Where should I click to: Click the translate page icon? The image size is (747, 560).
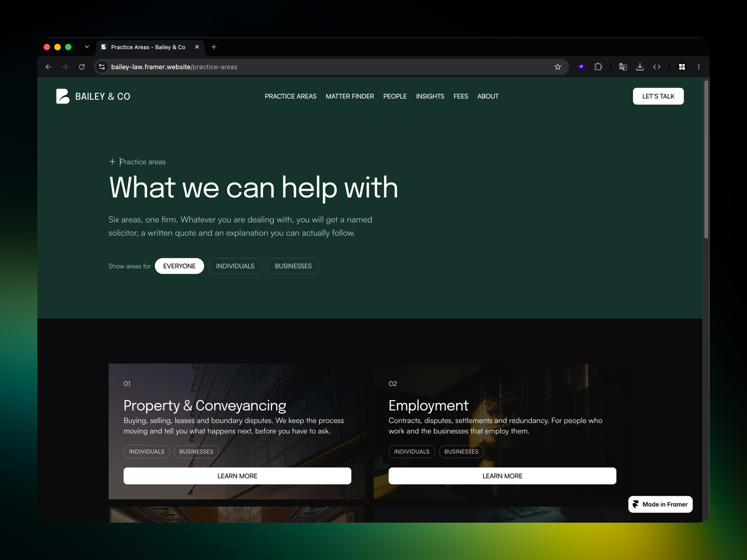click(623, 67)
